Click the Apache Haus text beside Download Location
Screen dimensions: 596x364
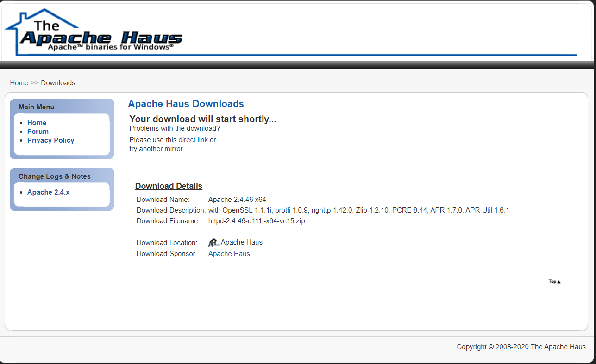pos(242,242)
